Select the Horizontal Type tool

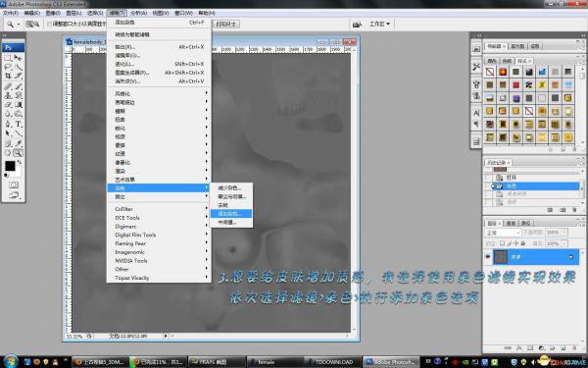pyautogui.click(x=18, y=124)
